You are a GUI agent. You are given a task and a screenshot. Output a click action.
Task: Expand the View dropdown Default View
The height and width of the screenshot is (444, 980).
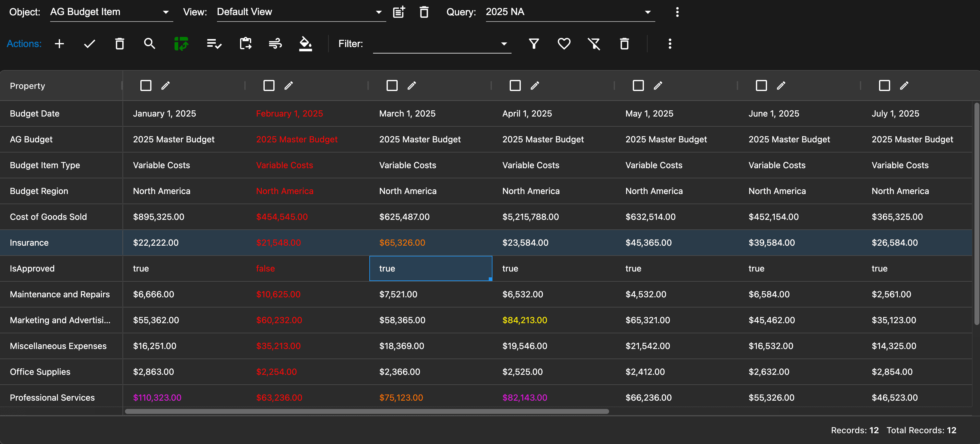pos(300,12)
